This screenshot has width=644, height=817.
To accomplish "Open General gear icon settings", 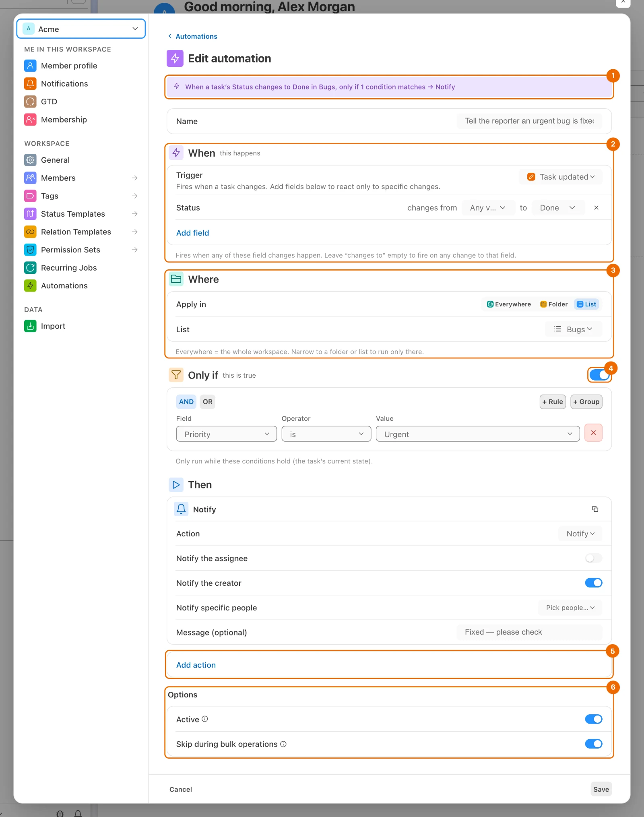I will 30,160.
